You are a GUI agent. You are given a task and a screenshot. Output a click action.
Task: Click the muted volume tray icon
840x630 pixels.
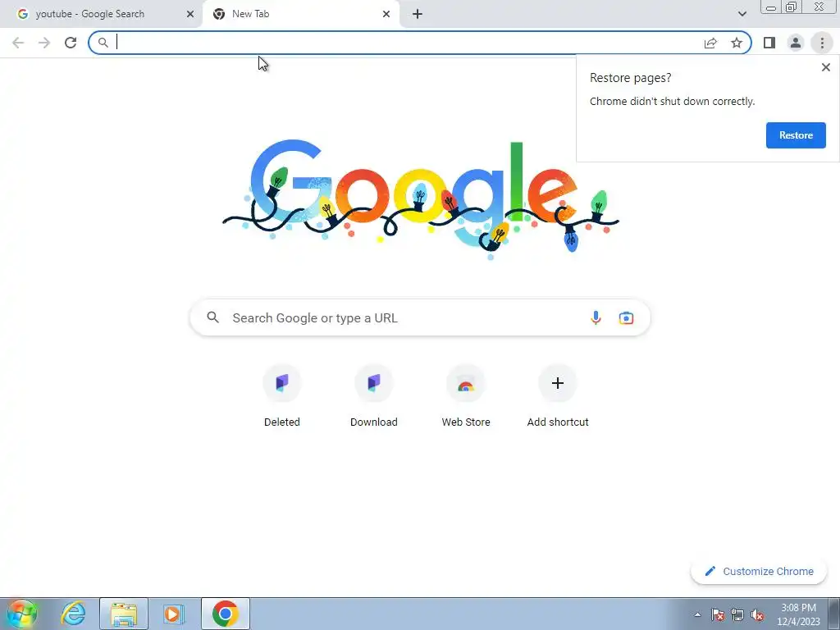pyautogui.click(x=757, y=615)
